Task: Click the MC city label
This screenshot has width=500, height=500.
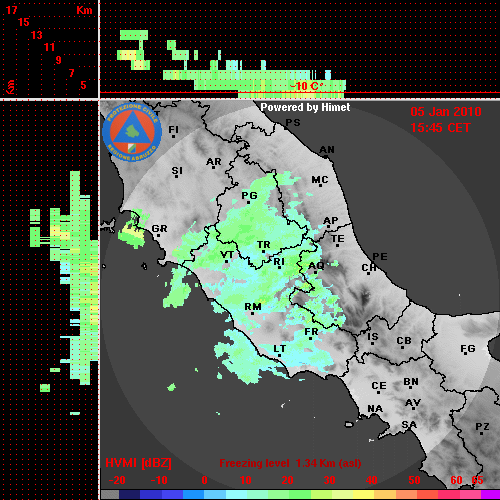Action: click(x=320, y=180)
